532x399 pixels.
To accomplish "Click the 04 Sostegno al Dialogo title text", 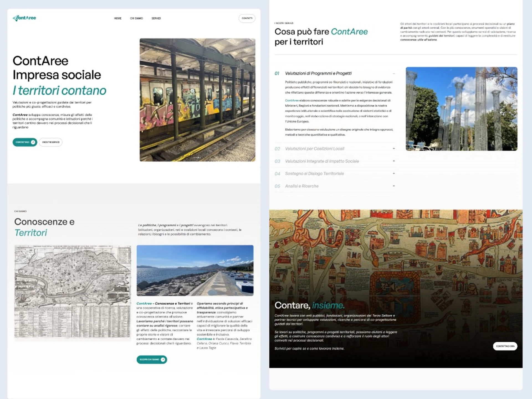I will (x=314, y=174).
